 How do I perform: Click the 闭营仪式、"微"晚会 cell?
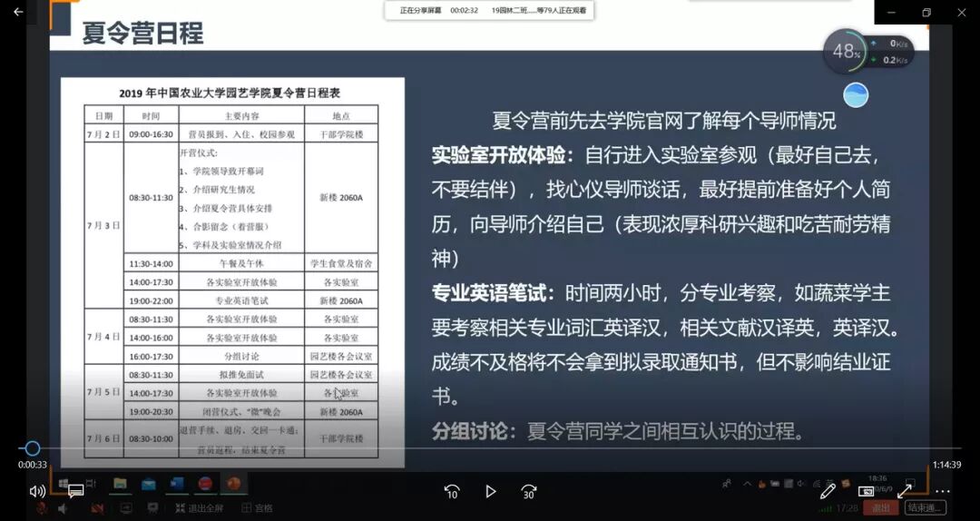tap(241, 411)
